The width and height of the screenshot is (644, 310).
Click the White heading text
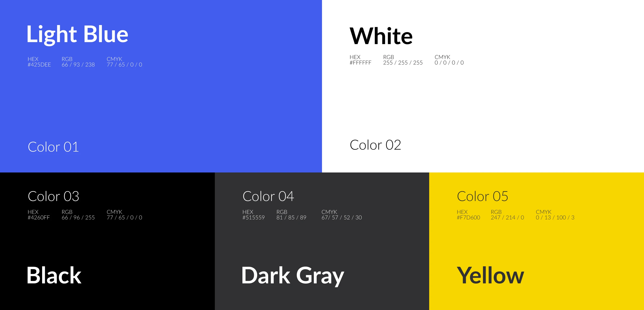click(x=381, y=36)
